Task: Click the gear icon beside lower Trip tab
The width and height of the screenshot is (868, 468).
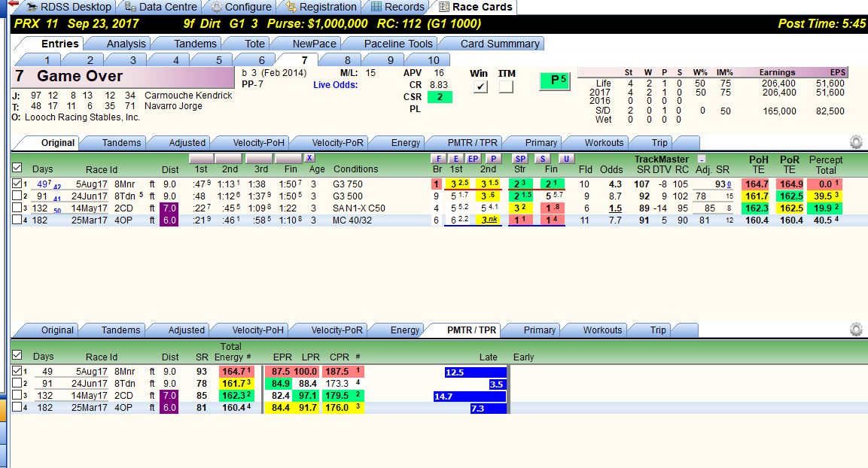Action: point(856,330)
